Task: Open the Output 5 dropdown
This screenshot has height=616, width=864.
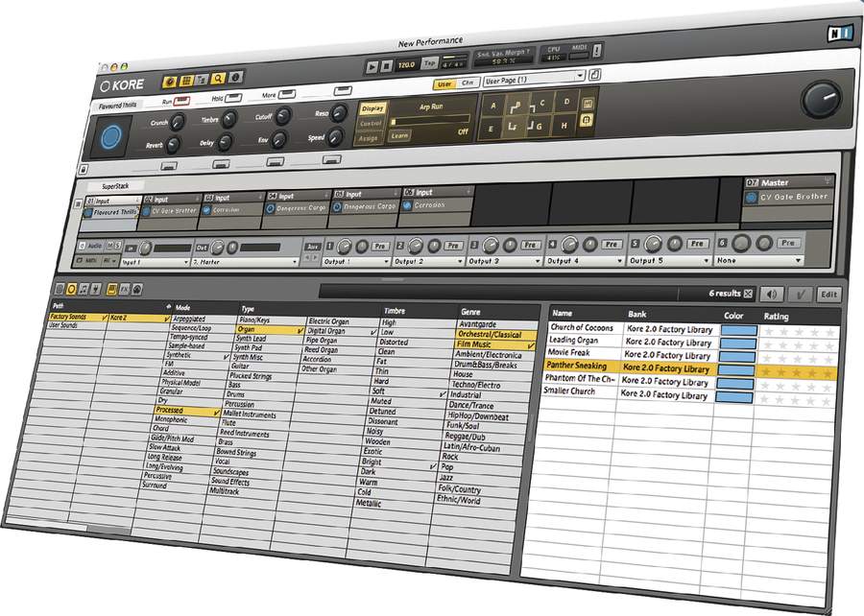Action: 670,260
